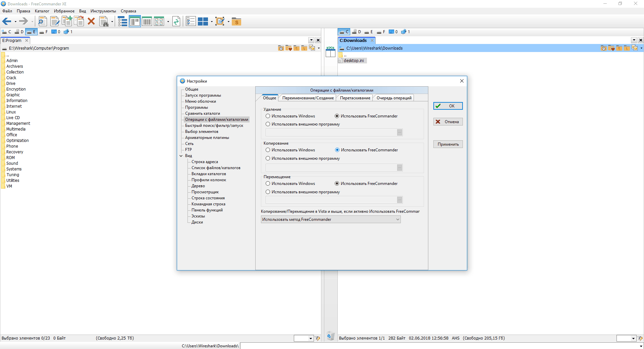Select external program option under Перемещение
This screenshot has width=644, height=349.
(x=303, y=192)
